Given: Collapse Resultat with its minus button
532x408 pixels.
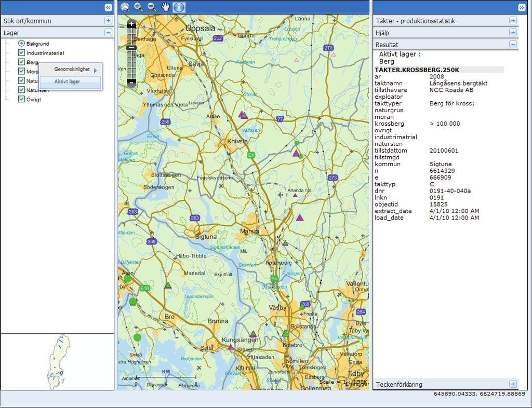Looking at the screenshot, I should click(x=513, y=45).
